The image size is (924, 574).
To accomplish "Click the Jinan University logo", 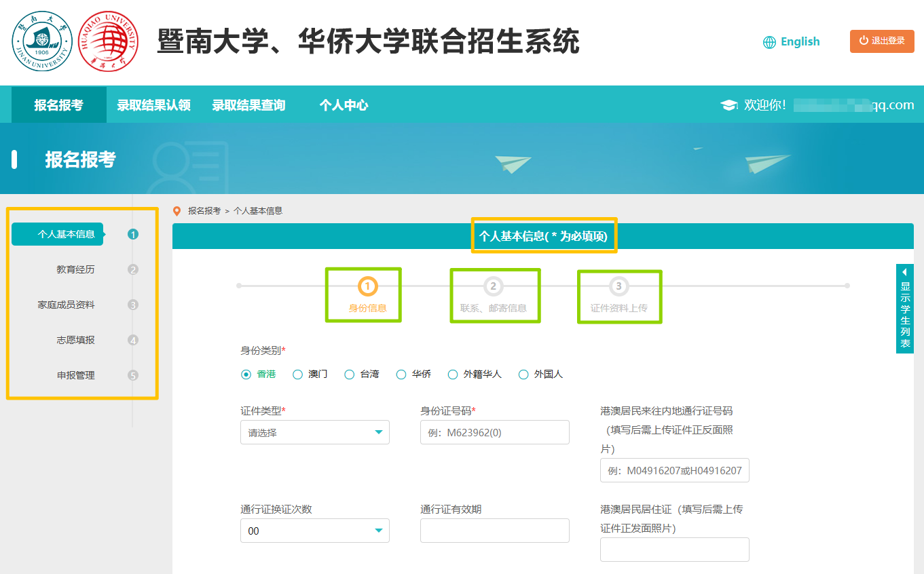I will tap(42, 41).
